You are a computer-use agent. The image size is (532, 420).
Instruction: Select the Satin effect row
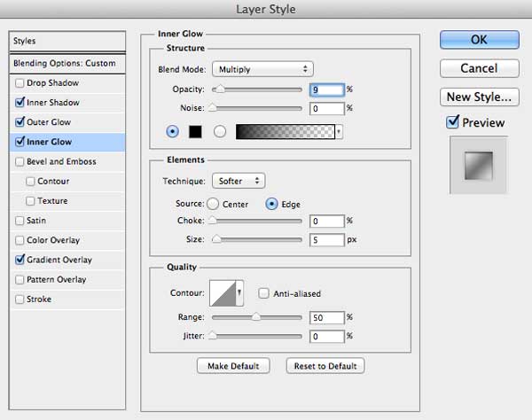click(x=67, y=221)
